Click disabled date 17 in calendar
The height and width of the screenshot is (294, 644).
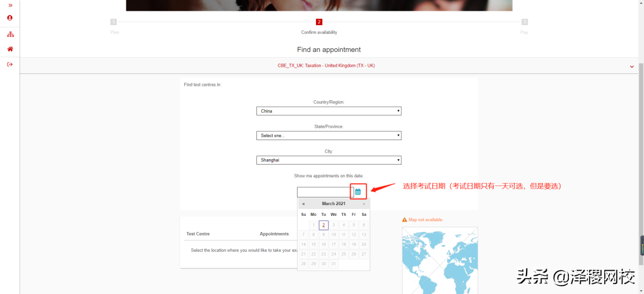pos(333,245)
